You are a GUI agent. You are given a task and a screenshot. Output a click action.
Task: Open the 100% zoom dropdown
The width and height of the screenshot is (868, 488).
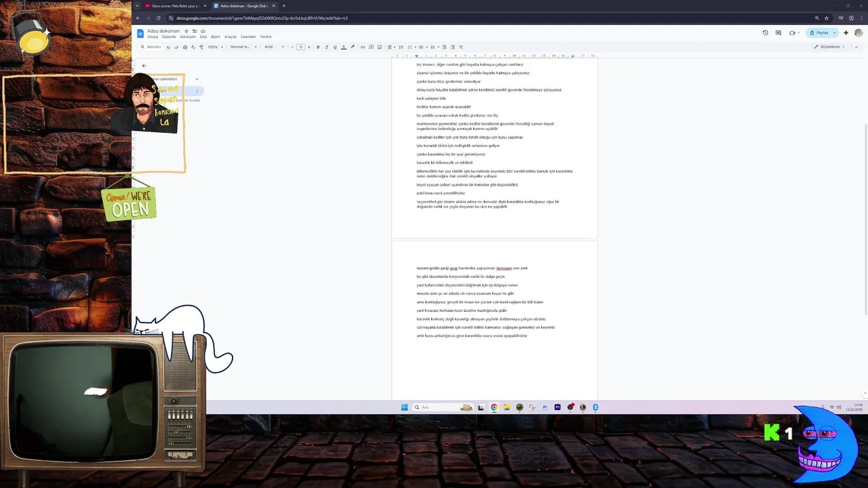(215, 47)
